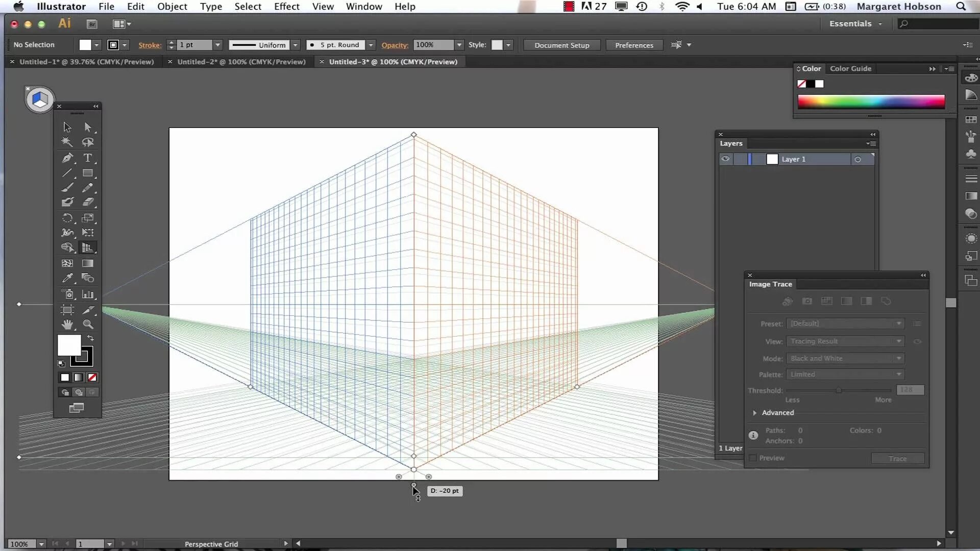Open the Opacity percentage dropdown
This screenshot has height=551, width=980.
click(459, 45)
